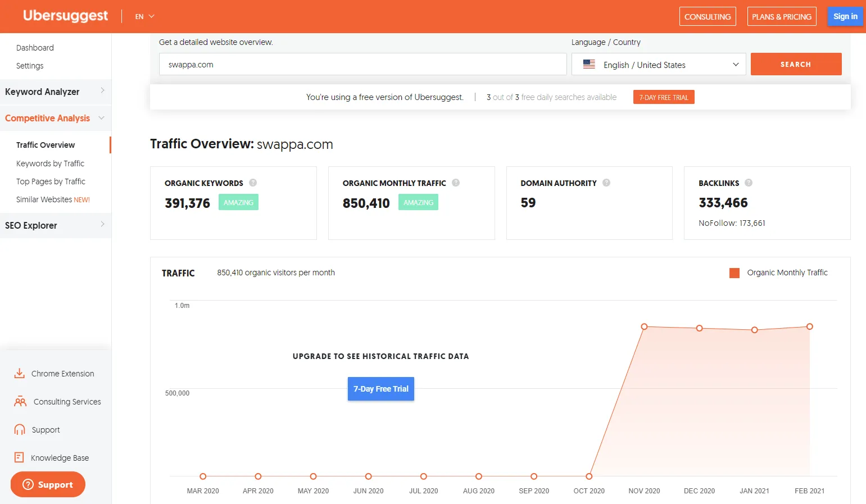Click the Backlinks question mark icon

(x=749, y=183)
